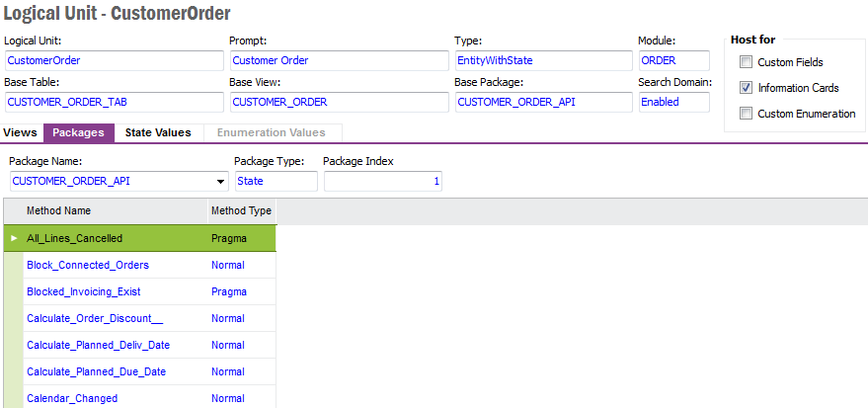Screen dimensions: 868x408
Task: Select the Calculate_Order_Discount__ method
Action: [x=95, y=318]
